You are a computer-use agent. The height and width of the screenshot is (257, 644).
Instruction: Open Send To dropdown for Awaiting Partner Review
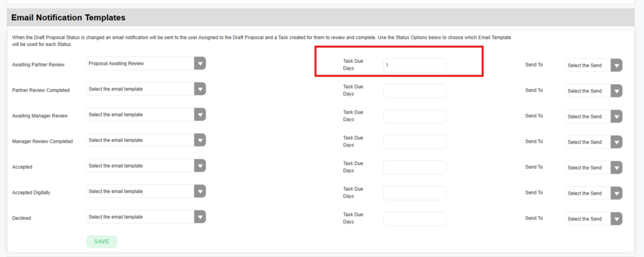click(x=594, y=65)
